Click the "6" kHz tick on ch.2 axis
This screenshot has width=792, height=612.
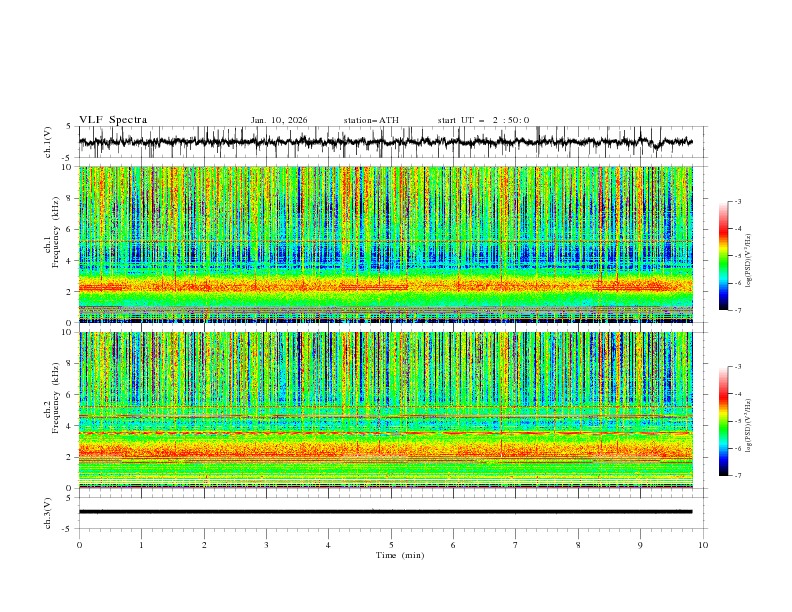coord(71,395)
